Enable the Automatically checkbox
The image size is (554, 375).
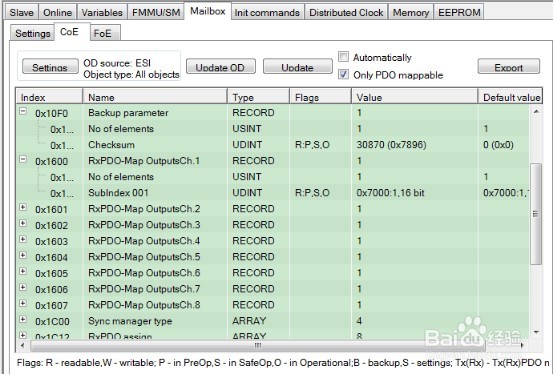(x=343, y=57)
